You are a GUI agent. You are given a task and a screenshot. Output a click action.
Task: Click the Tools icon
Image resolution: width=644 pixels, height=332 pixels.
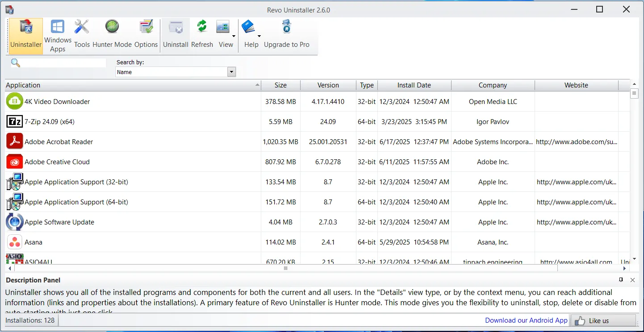(82, 35)
